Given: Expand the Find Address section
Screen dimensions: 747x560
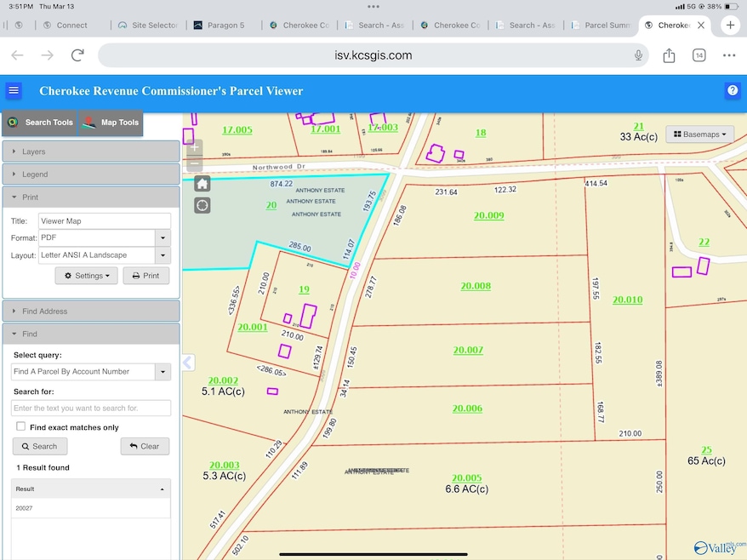Looking at the screenshot, I should coord(91,311).
